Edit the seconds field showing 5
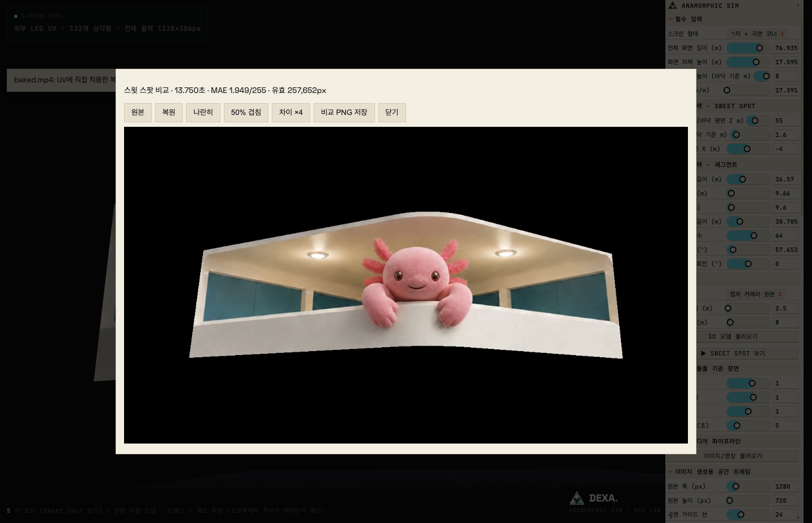This screenshot has height=523, width=812. 785,426
